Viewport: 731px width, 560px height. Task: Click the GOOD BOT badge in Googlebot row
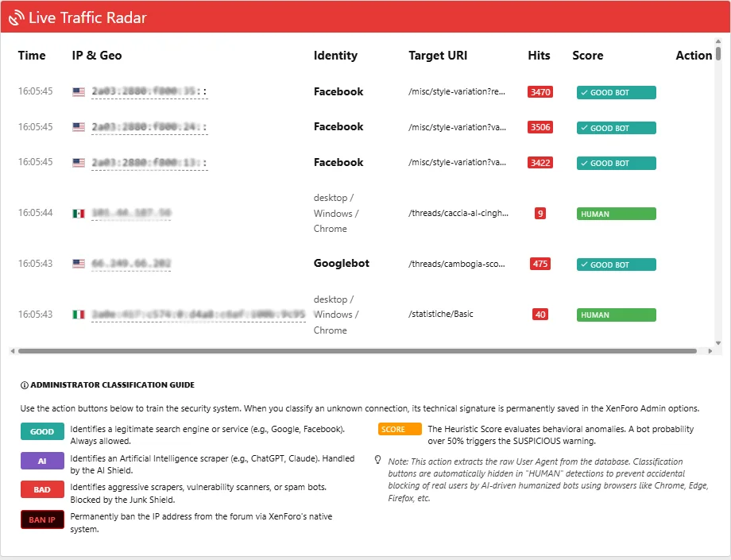pos(616,265)
